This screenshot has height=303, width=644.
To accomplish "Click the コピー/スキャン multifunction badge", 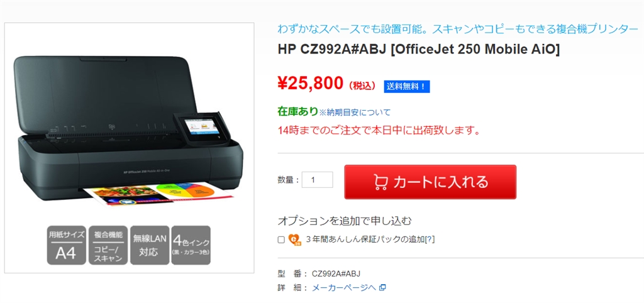I will click(x=108, y=245).
